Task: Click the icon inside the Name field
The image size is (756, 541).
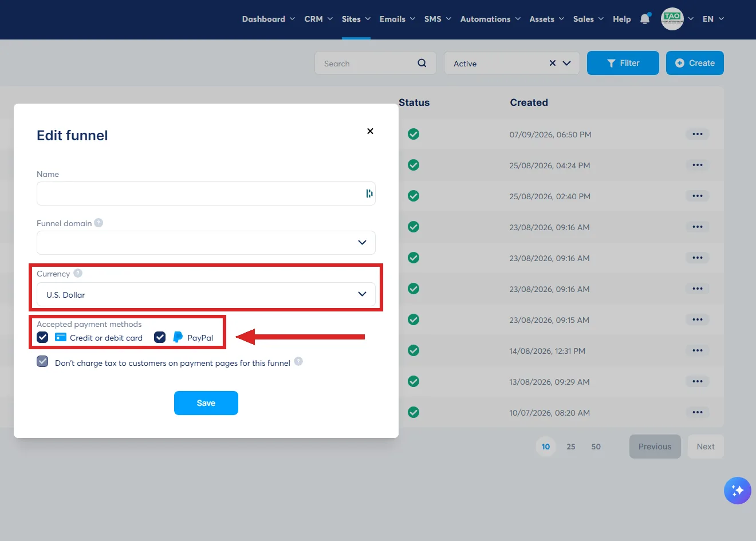Action: click(369, 194)
